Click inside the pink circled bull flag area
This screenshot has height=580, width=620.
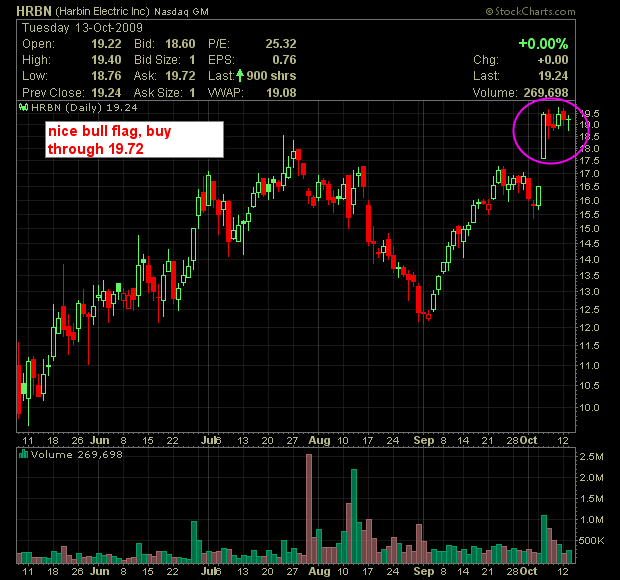coord(552,127)
